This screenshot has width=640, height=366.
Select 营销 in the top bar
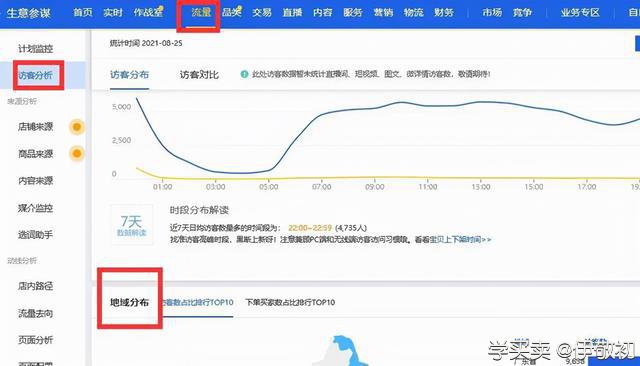pos(383,13)
